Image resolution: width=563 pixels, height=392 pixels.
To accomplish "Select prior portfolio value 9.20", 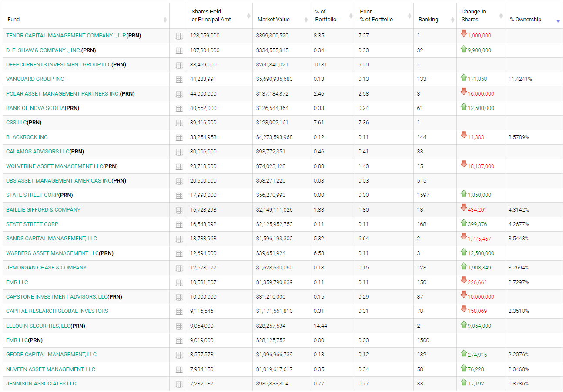I will pos(363,65).
